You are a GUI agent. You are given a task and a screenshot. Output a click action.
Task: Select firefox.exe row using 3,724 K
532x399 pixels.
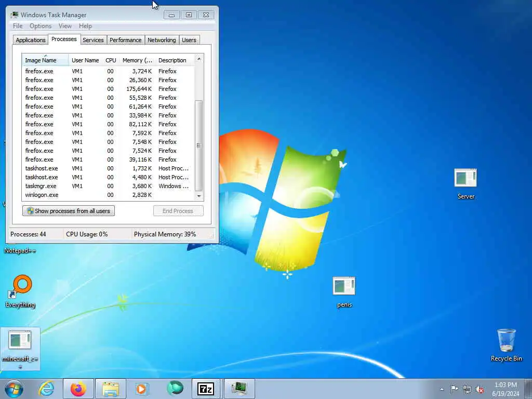coord(109,71)
